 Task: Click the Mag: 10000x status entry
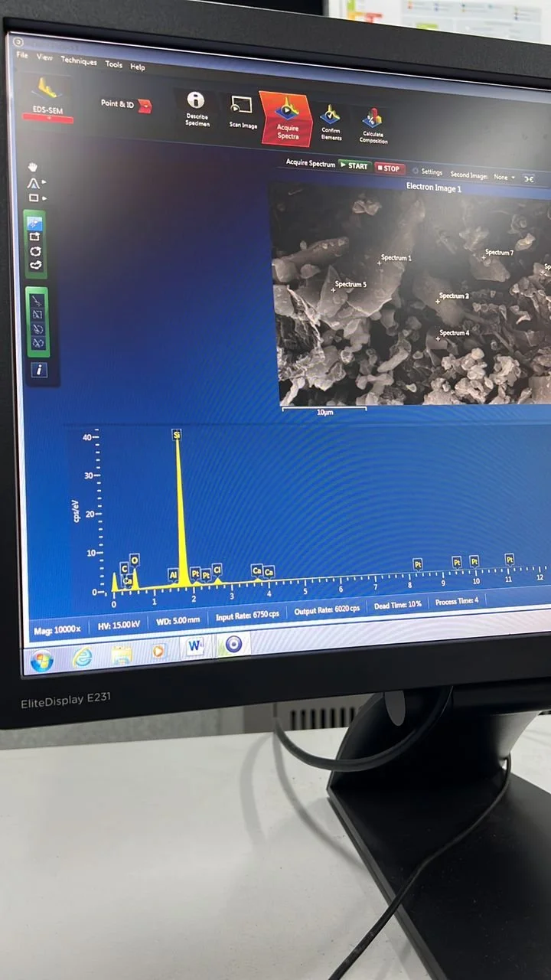click(57, 630)
